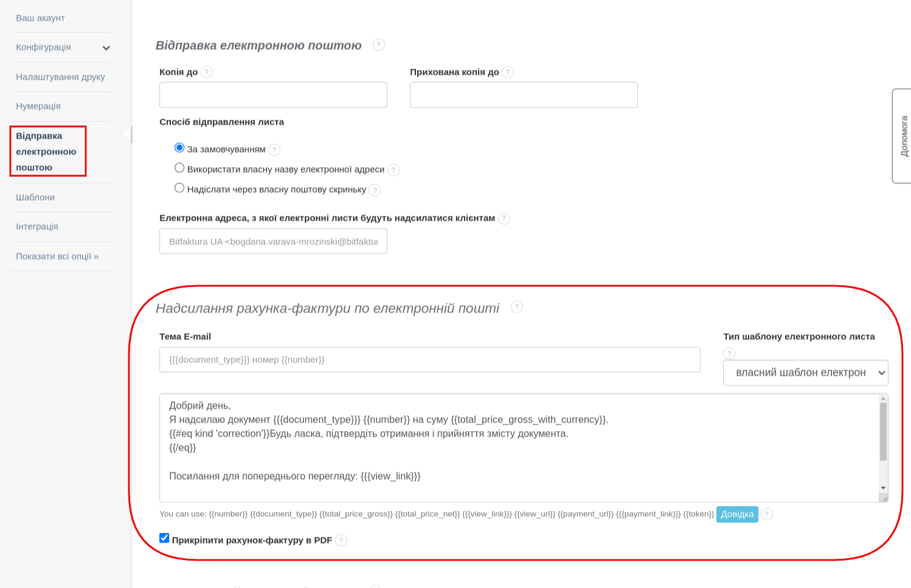Click the help icon next to 'Прихована копія до'
The height and width of the screenshot is (588, 911).
tap(508, 72)
